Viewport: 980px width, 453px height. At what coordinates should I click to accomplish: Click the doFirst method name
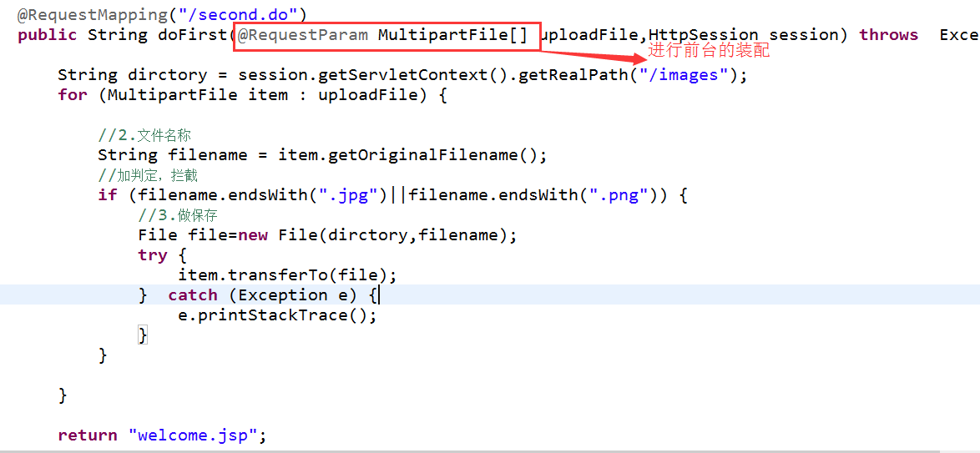coord(193,34)
